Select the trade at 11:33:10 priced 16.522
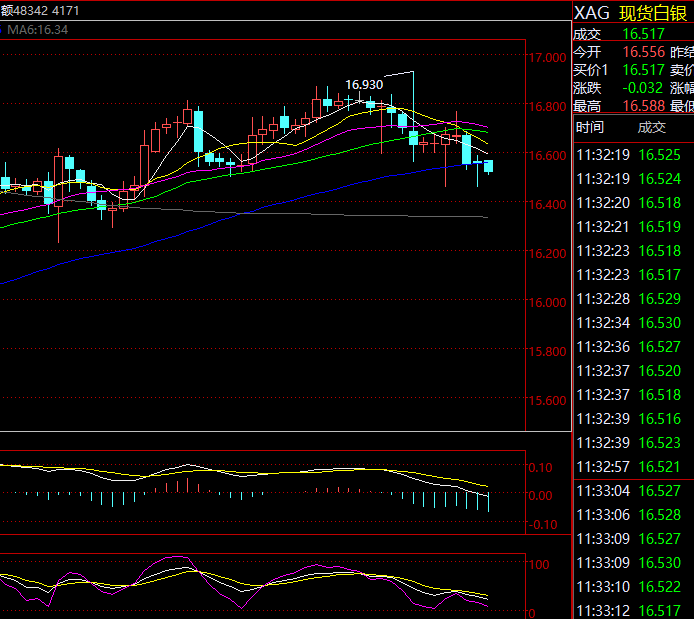694x619 pixels. coord(634,587)
